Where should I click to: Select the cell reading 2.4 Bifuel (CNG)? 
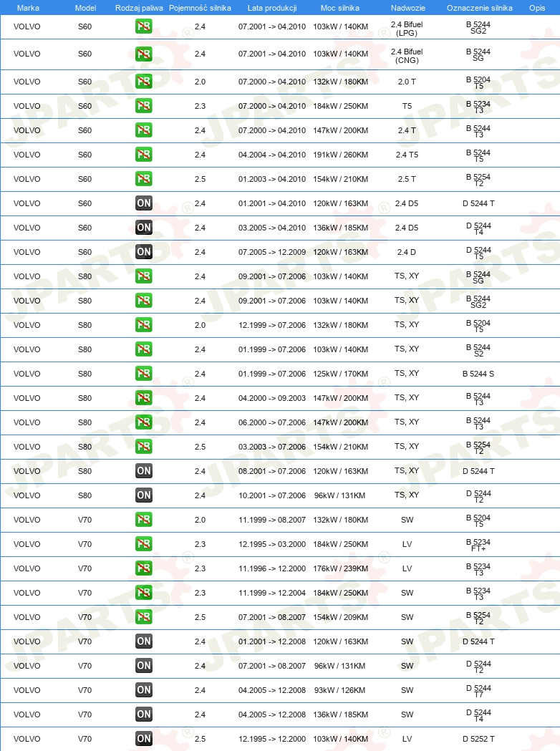click(407, 56)
